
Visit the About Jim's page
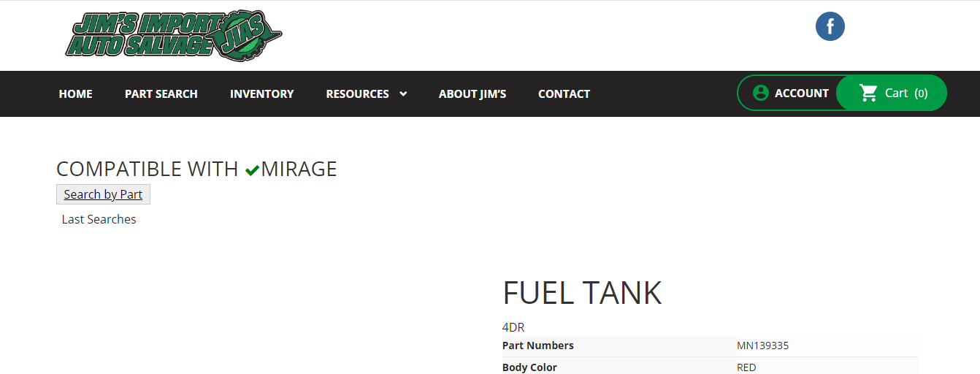(x=472, y=93)
